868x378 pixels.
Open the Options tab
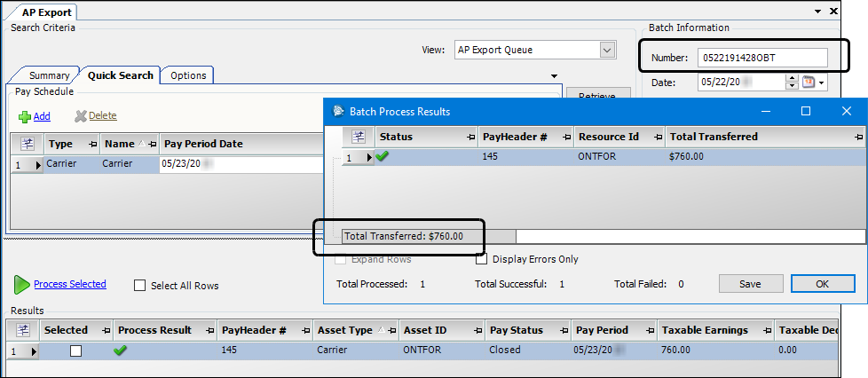click(188, 75)
